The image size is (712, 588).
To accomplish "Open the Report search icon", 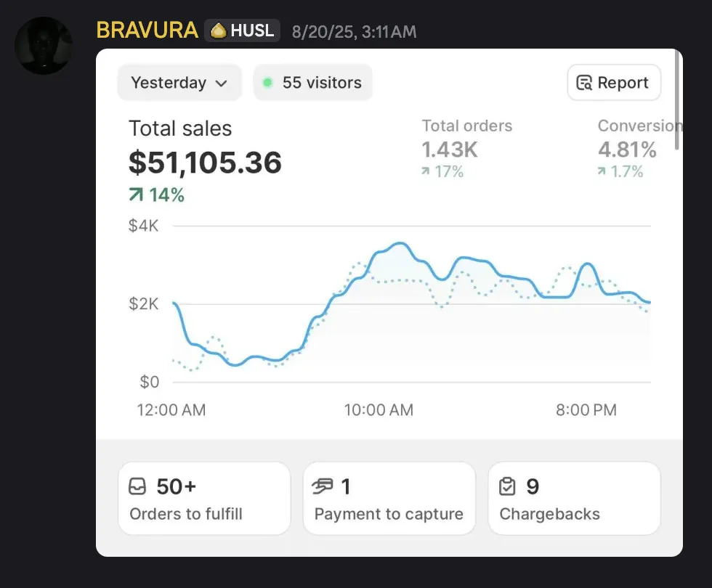I will pyautogui.click(x=584, y=83).
